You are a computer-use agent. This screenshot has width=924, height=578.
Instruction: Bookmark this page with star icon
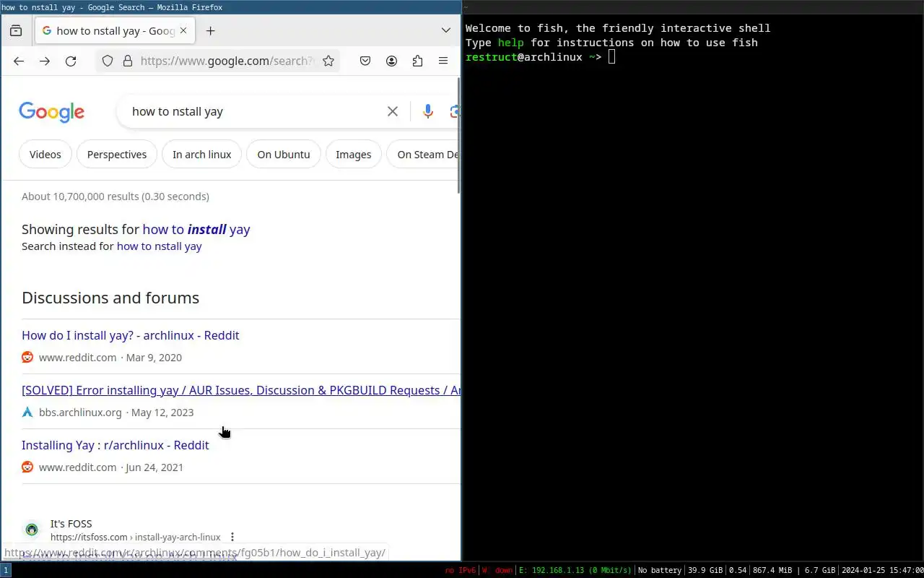pos(328,61)
